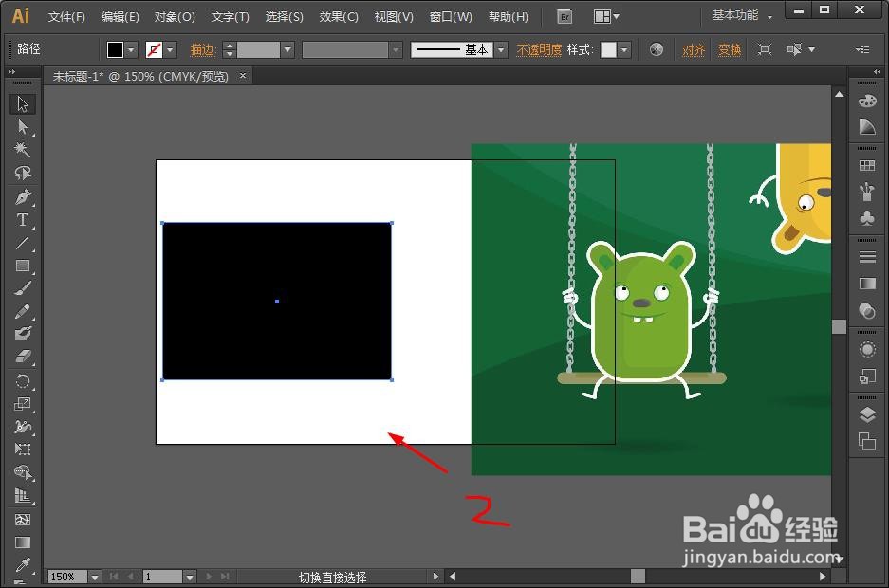Select the Eraser tool
Image resolution: width=889 pixels, height=588 pixels.
click(x=23, y=357)
